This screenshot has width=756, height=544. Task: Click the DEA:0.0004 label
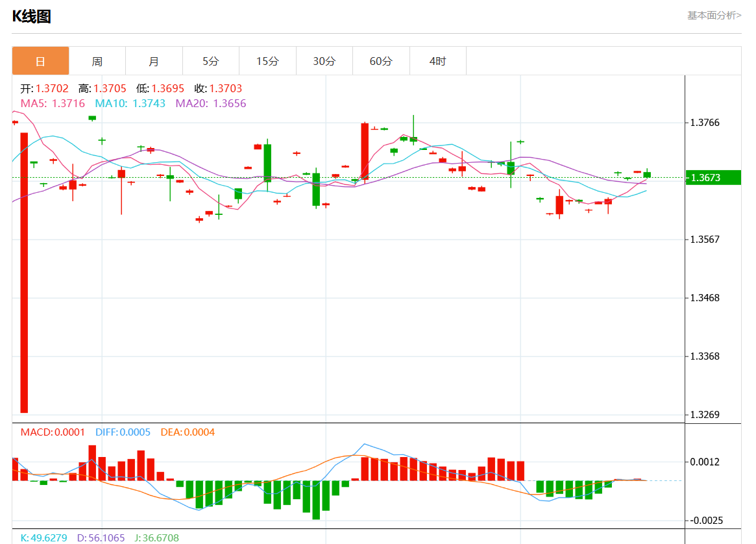pyautogui.click(x=188, y=432)
